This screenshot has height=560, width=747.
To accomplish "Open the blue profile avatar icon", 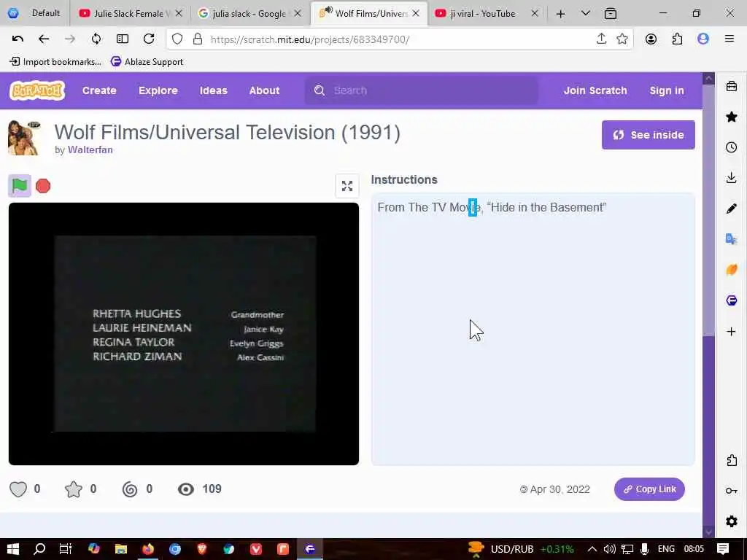I will click(x=703, y=39).
